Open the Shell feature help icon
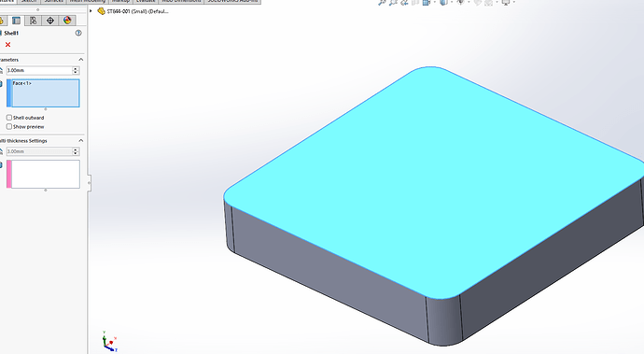The image size is (644, 354). [78, 33]
